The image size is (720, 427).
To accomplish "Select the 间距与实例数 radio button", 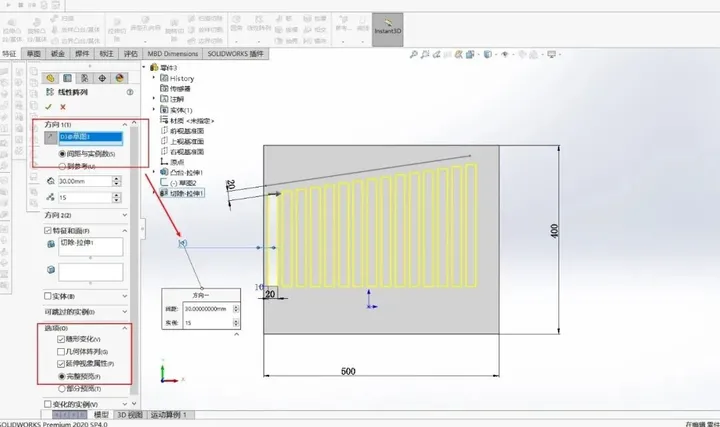I will coord(63,154).
